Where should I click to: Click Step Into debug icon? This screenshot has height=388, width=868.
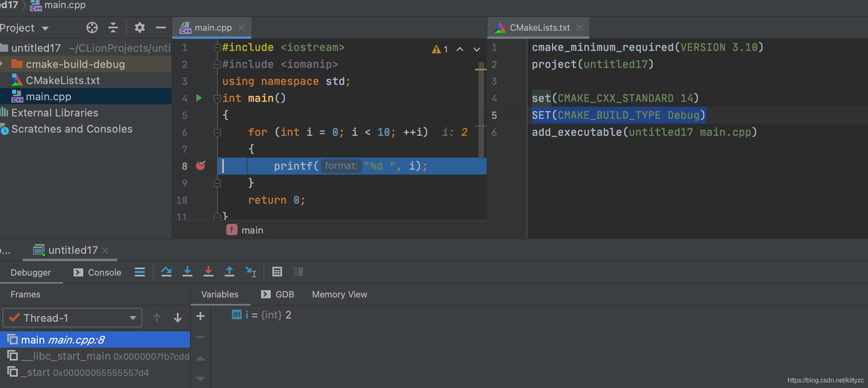[x=188, y=272]
